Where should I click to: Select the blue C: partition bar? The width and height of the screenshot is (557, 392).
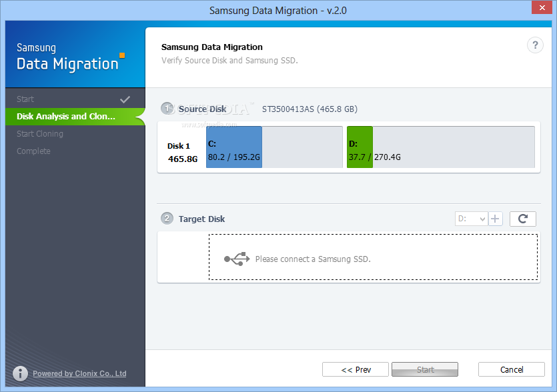234,147
